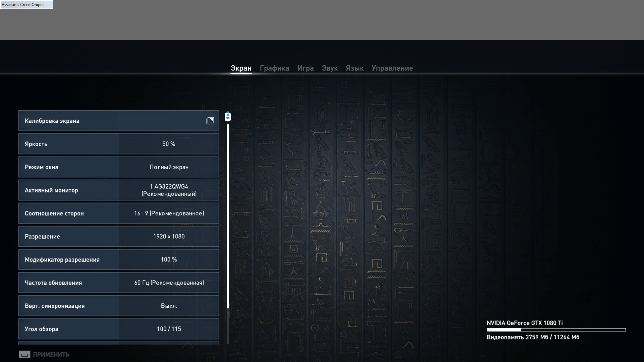The height and width of the screenshot is (362, 644).
Task: Open the Язык settings tab
Action: [355, 68]
